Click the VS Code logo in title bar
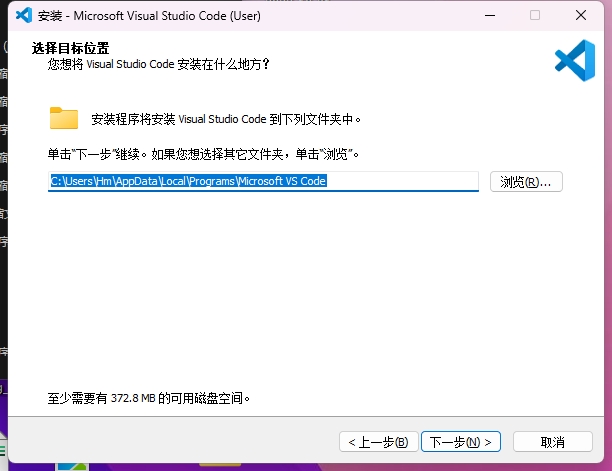 pos(24,16)
